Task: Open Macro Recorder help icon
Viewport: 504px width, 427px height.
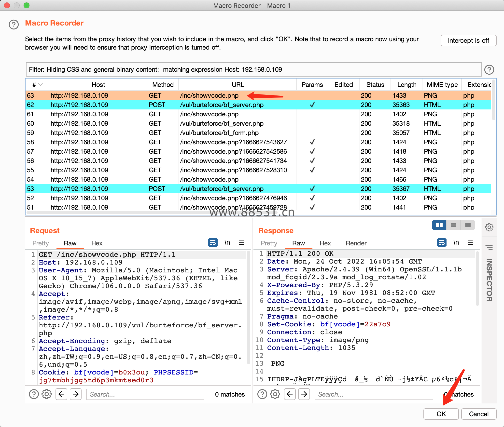Action: coord(14,25)
